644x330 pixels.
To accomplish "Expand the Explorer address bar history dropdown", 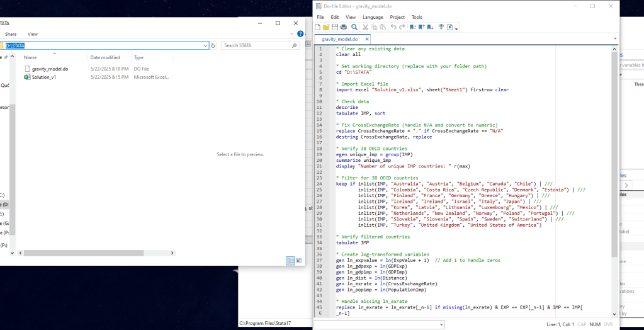I will pyautogui.click(x=205, y=45).
